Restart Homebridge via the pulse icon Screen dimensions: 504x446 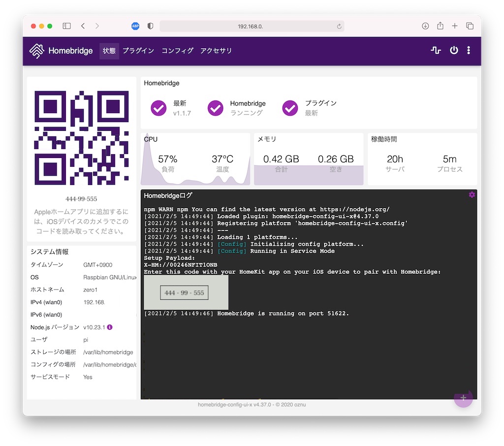click(x=436, y=50)
